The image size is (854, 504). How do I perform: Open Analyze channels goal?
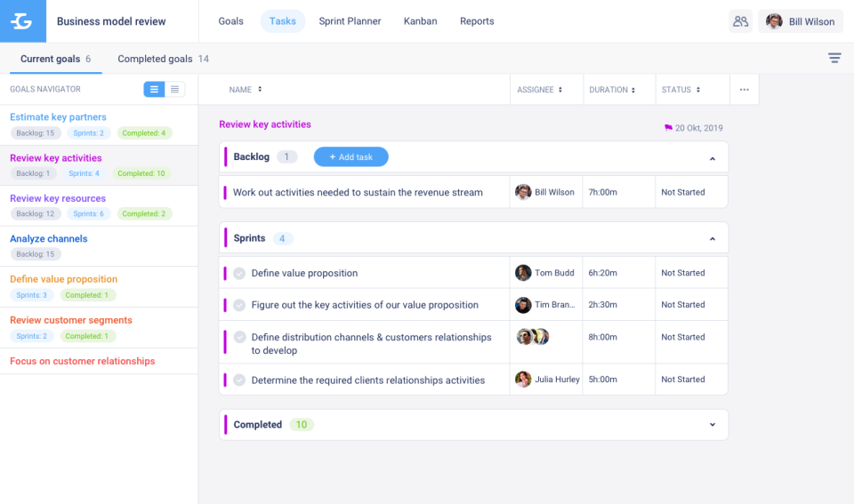[48, 238]
